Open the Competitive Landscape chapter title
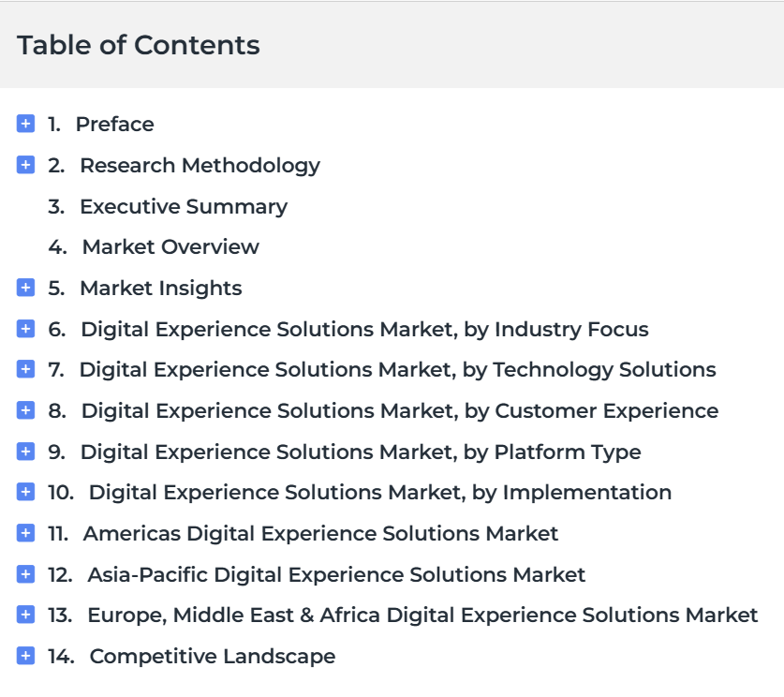The width and height of the screenshot is (784, 697). (x=213, y=656)
